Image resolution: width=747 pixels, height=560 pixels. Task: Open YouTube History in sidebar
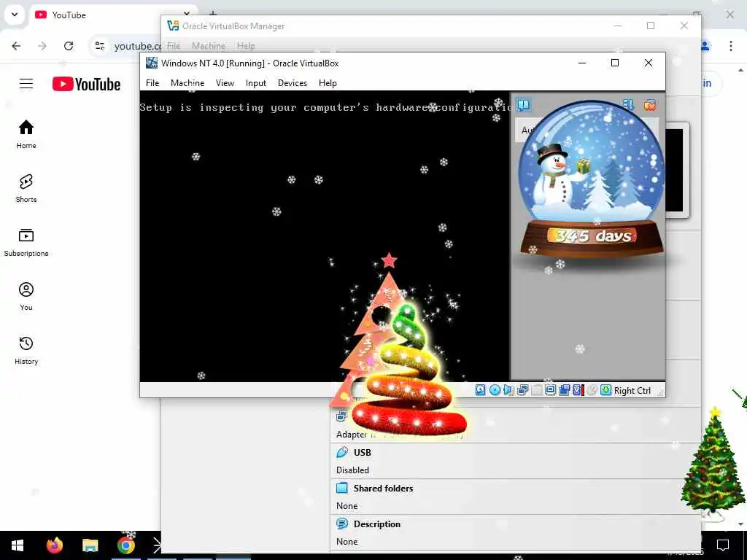click(x=26, y=351)
